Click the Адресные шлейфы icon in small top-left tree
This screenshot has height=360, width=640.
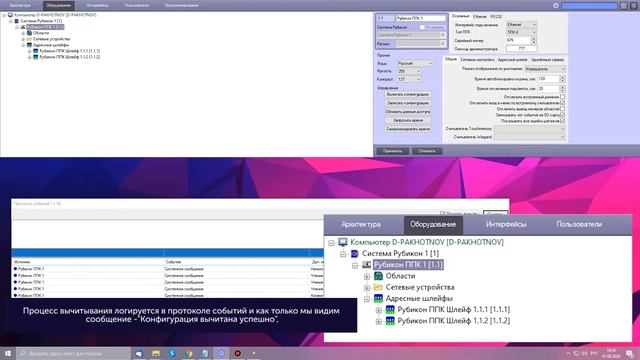[x=29, y=45]
